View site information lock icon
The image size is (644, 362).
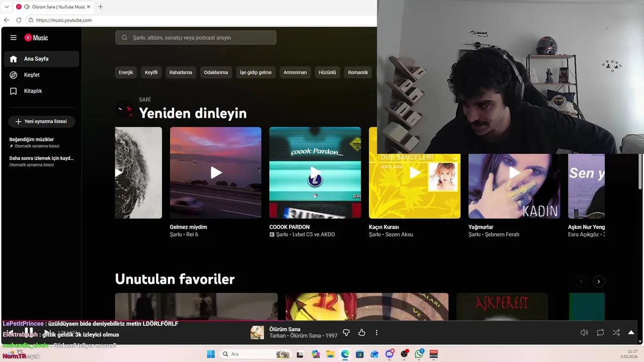click(x=31, y=20)
